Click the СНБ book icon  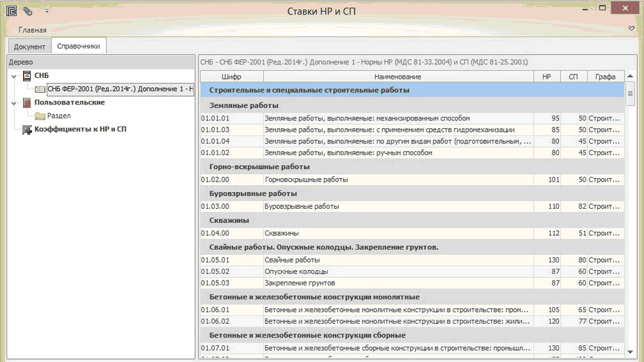26,75
